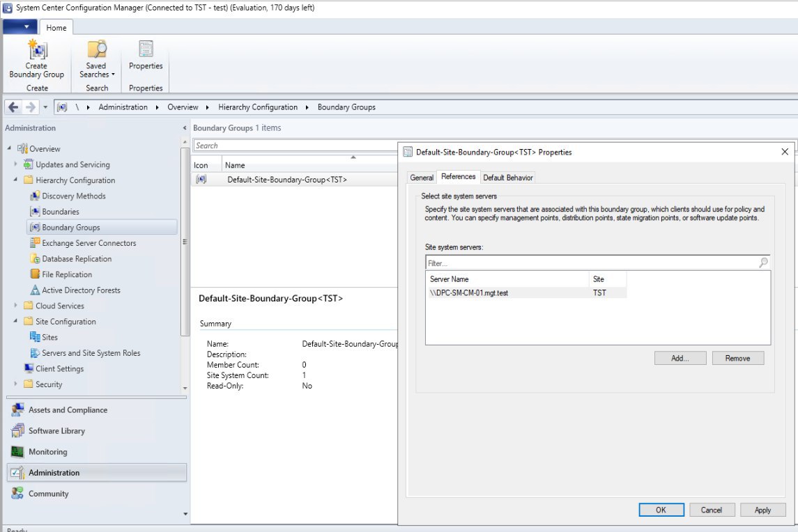798x532 pixels.
Task: Click Boundary Groups in the breadcrumb
Action: click(x=346, y=107)
